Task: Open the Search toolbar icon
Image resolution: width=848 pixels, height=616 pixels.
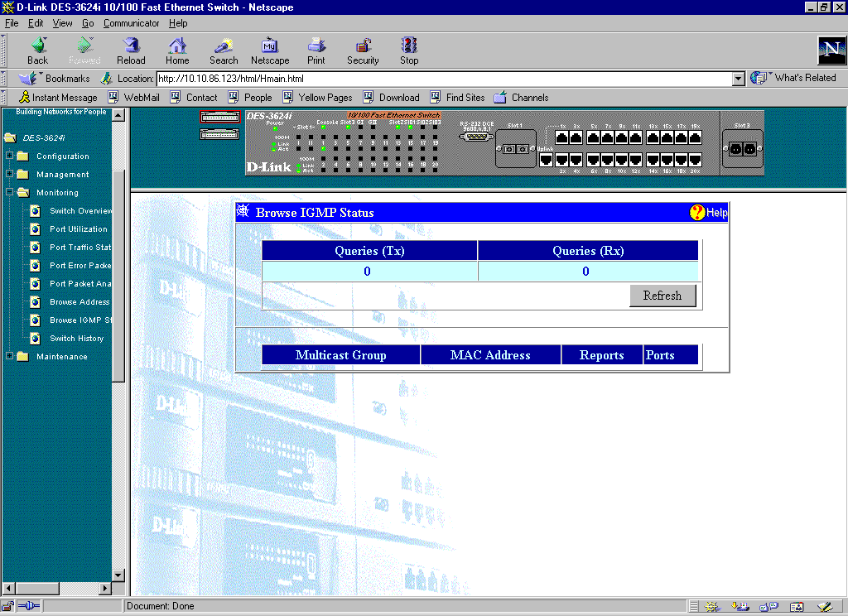Action: click(x=224, y=46)
